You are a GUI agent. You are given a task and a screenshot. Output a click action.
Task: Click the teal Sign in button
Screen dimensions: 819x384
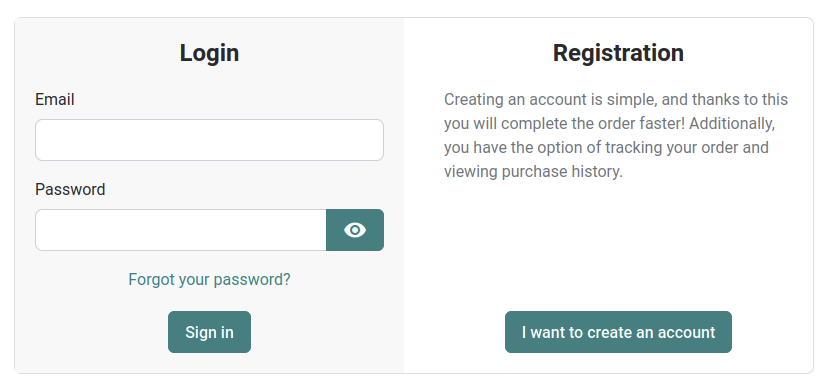tap(209, 332)
